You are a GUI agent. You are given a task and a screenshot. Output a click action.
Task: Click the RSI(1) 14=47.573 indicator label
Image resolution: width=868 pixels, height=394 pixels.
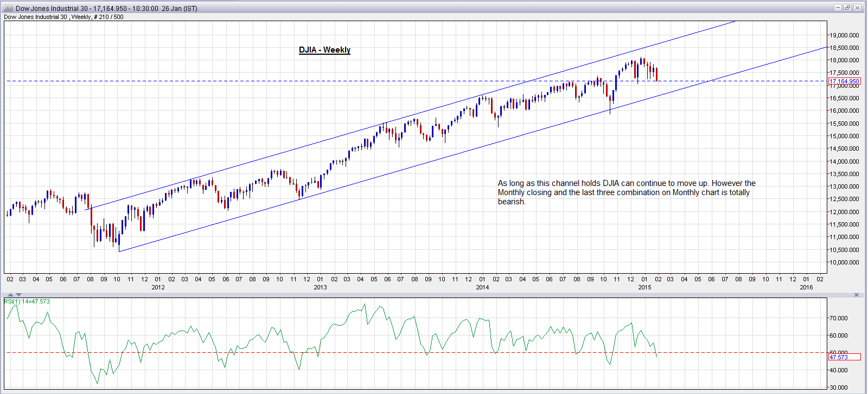(27, 301)
